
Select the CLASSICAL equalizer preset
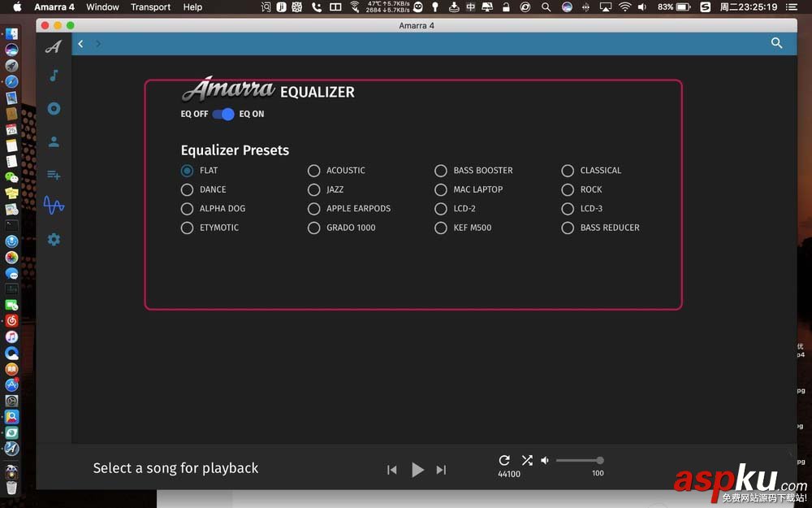pyautogui.click(x=568, y=171)
